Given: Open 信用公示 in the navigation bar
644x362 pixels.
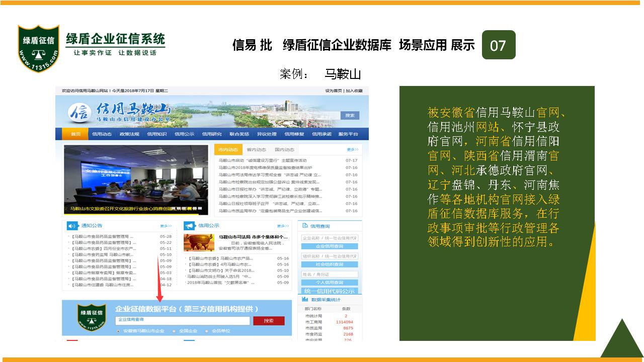Looking at the screenshot, I should [184, 134].
